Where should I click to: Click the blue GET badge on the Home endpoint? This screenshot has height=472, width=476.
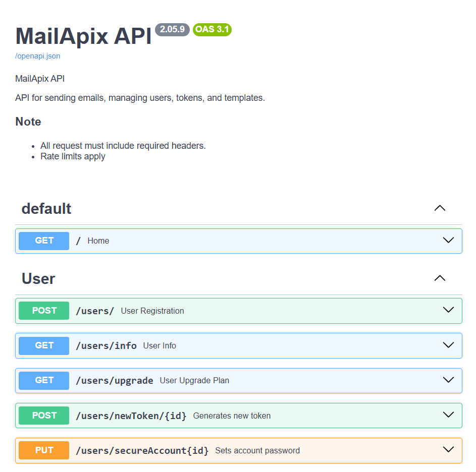pyautogui.click(x=43, y=241)
